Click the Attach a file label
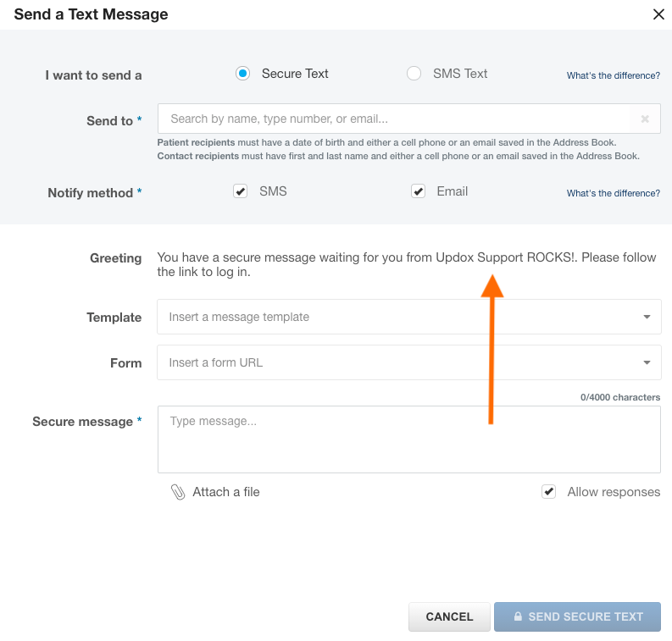Screen dimensions: 672x641 point(226,492)
